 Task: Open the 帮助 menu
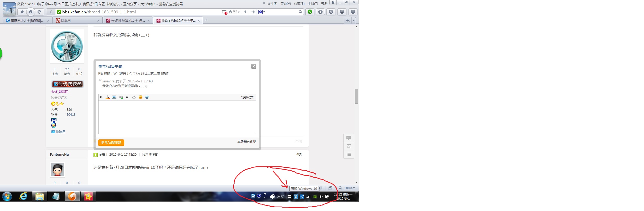[324, 4]
